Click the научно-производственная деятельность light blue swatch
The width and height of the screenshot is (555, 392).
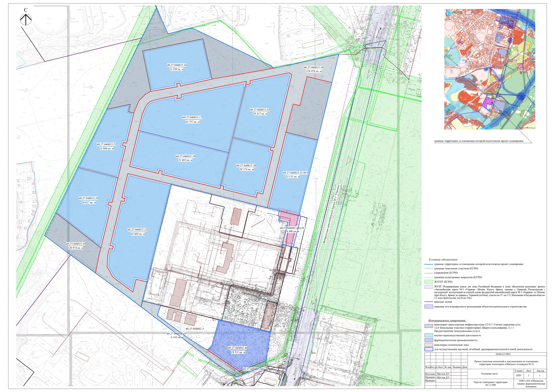click(x=429, y=335)
